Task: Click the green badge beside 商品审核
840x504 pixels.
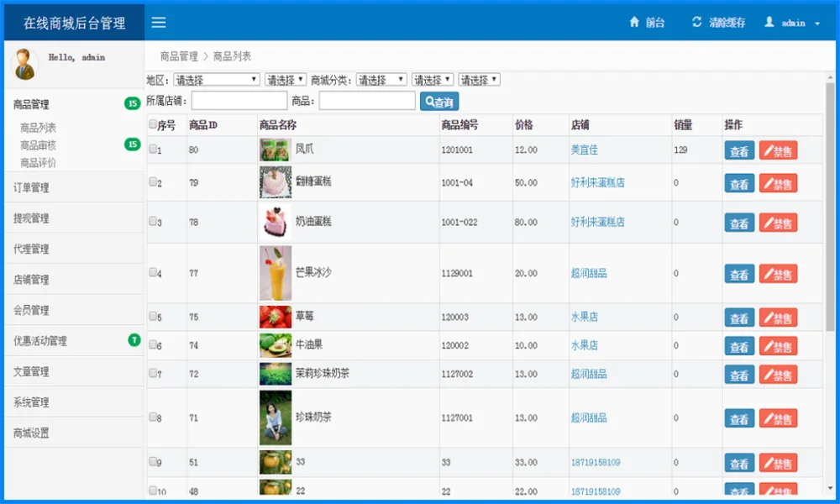Action: coord(132,144)
